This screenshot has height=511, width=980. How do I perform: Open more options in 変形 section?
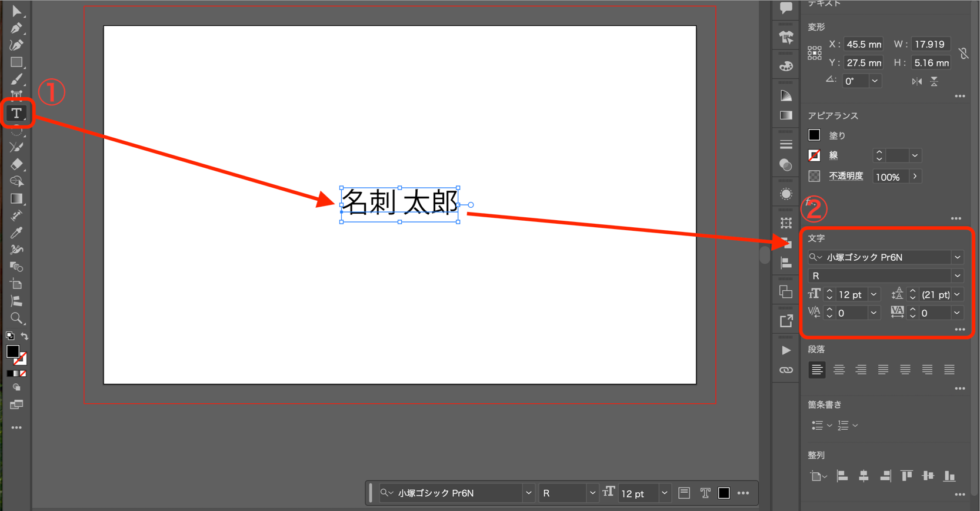coord(960,96)
